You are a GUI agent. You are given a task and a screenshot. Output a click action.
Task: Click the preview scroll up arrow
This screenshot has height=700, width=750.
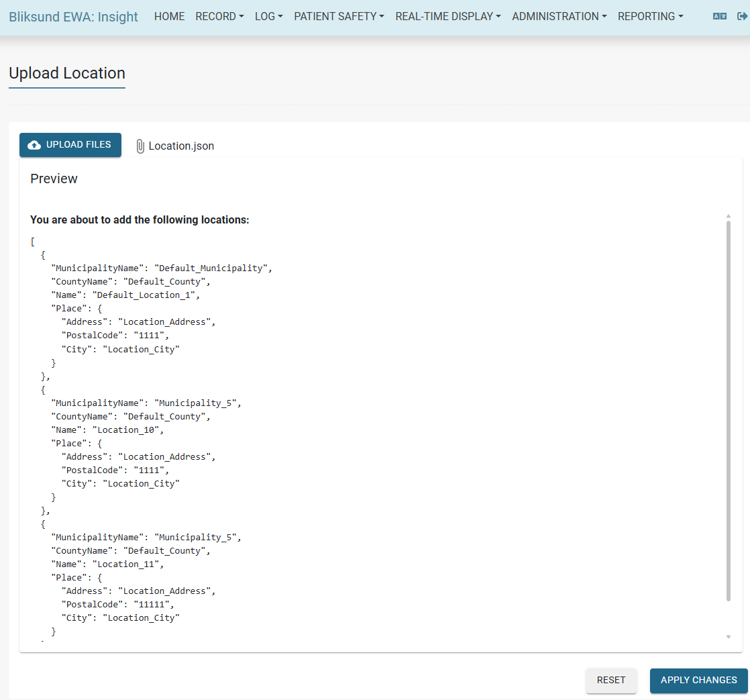pyautogui.click(x=729, y=216)
